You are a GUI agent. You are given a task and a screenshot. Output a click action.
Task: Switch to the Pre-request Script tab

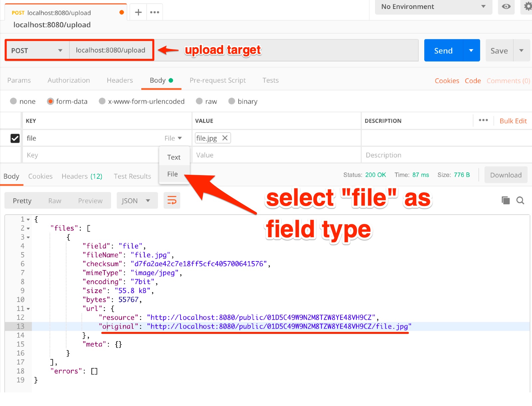218,80
